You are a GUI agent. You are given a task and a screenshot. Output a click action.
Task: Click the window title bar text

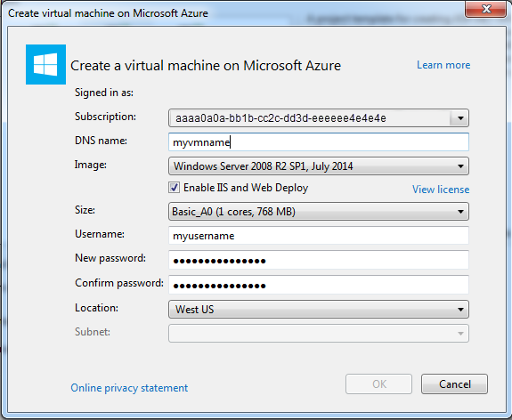pyautogui.click(x=108, y=13)
